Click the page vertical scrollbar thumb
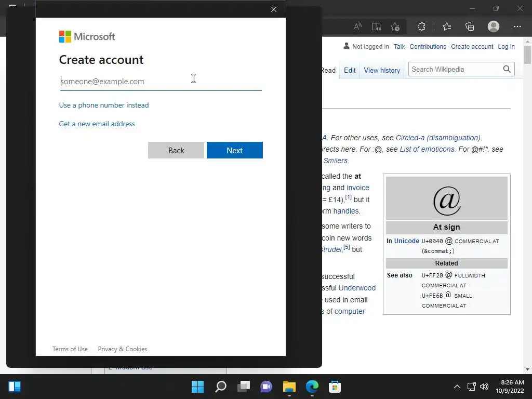 [x=527, y=55]
